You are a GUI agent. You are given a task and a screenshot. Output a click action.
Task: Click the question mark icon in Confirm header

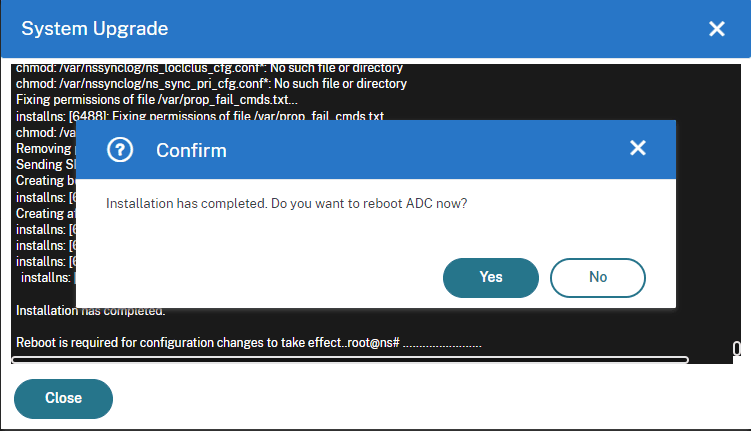(x=120, y=150)
